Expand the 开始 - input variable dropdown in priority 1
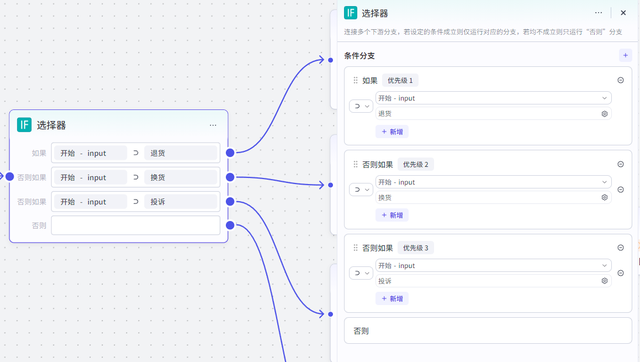 (493, 98)
